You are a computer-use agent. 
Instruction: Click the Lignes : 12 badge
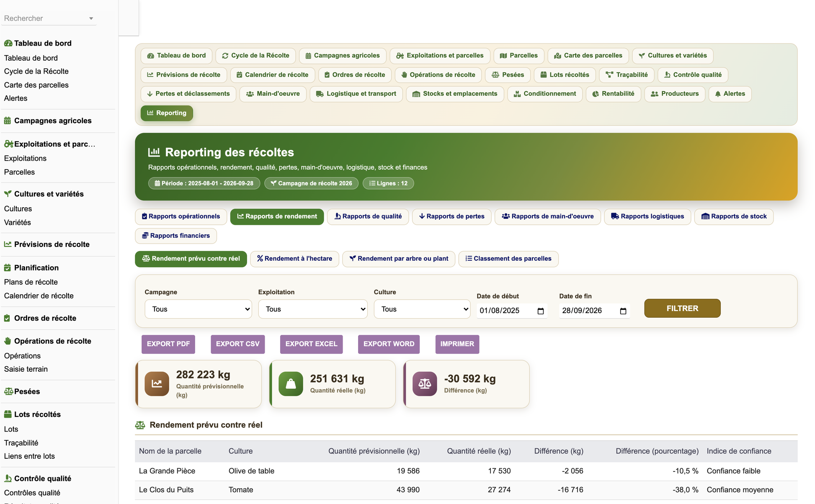(x=388, y=183)
